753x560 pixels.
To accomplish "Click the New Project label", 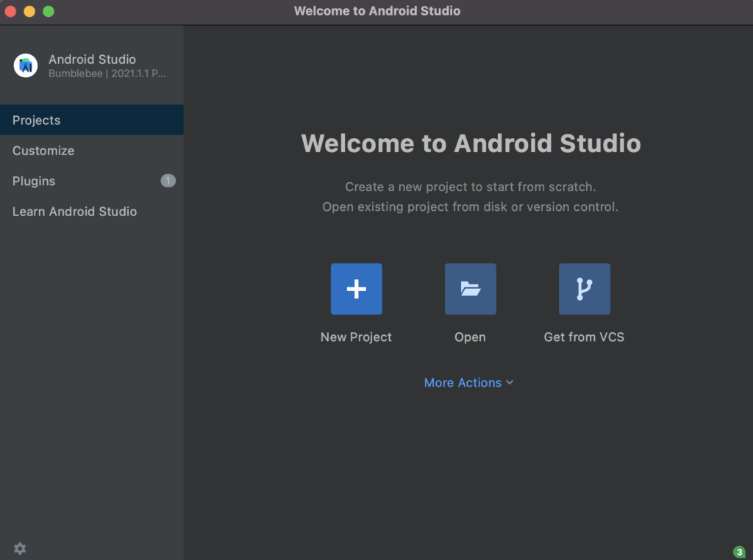I will coord(356,337).
